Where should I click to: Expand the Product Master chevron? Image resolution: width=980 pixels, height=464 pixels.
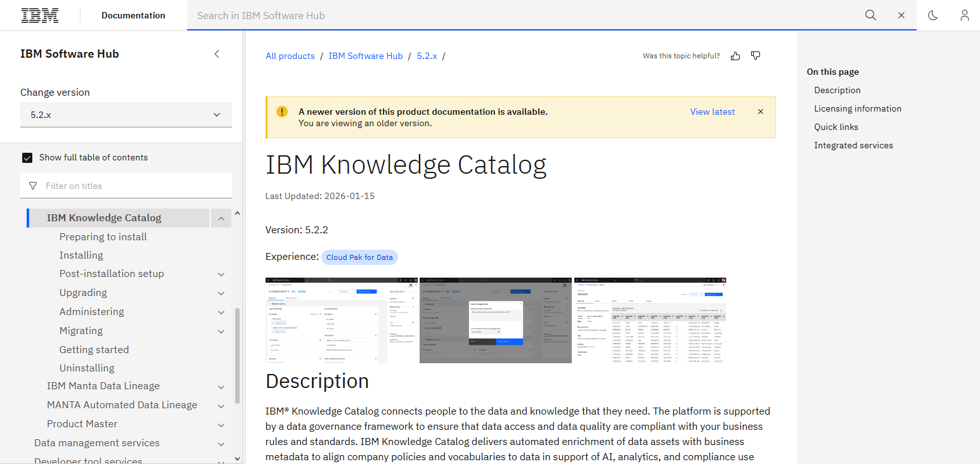(x=221, y=424)
